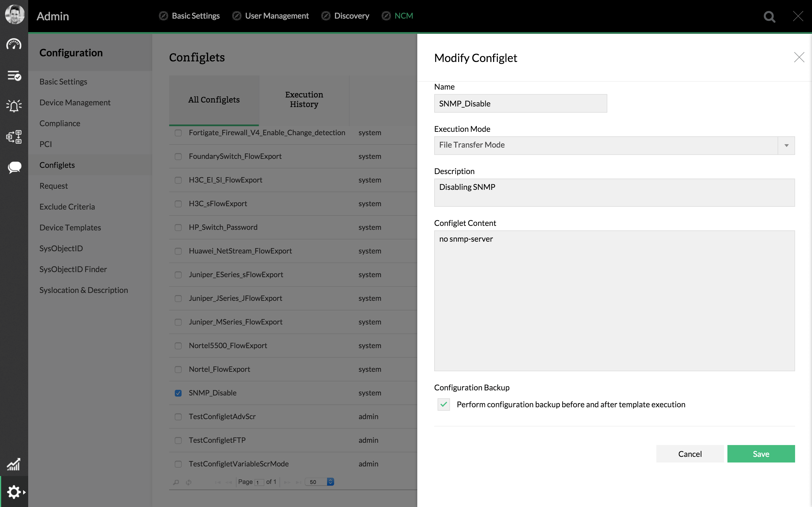Click the search magnifier in top bar
Screen dimensions: 812x507
(x=769, y=16)
